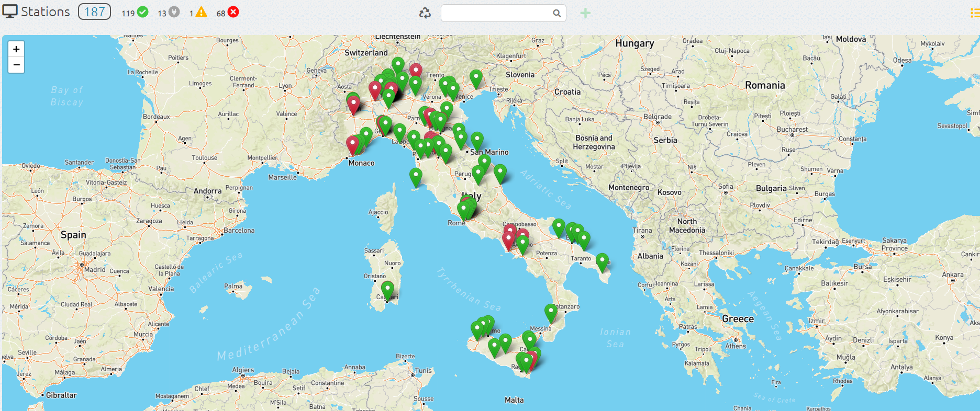Click the 187 total stations badge
The height and width of the screenshot is (411, 980).
click(x=94, y=12)
